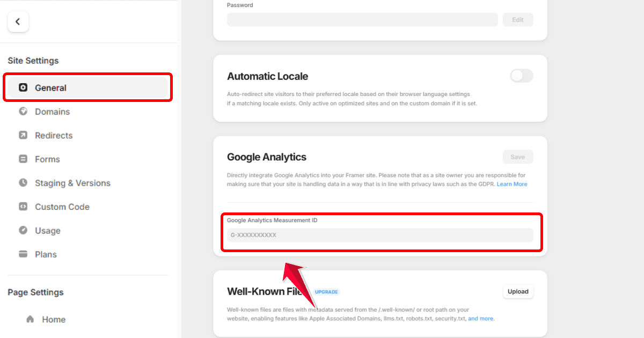Click the Redirects sidebar icon

click(23, 135)
